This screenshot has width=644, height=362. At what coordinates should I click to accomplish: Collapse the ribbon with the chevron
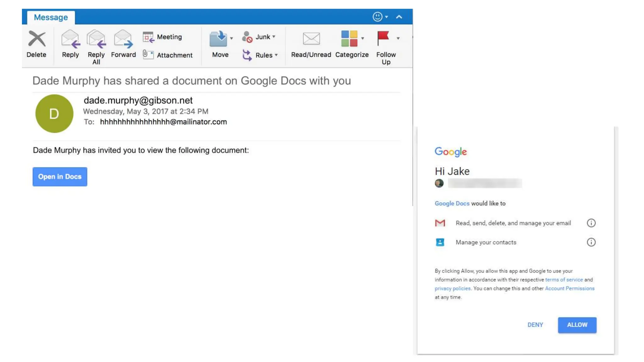(x=399, y=17)
